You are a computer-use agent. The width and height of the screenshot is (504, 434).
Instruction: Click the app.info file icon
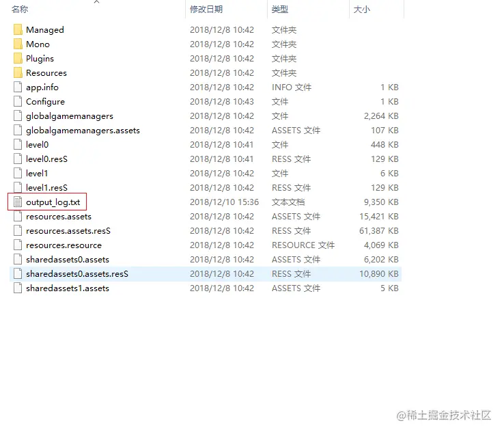18,87
